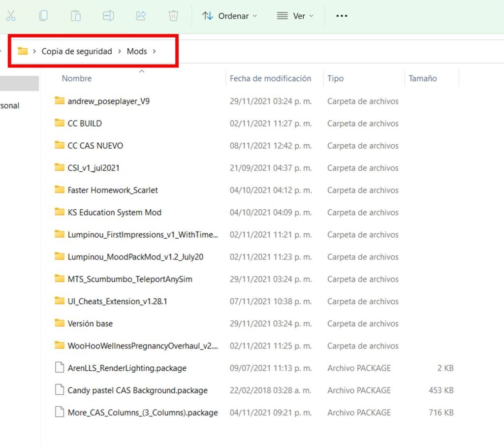The width and height of the screenshot is (504, 447).
Task: Click the Share icon in toolbar
Action: (x=141, y=16)
